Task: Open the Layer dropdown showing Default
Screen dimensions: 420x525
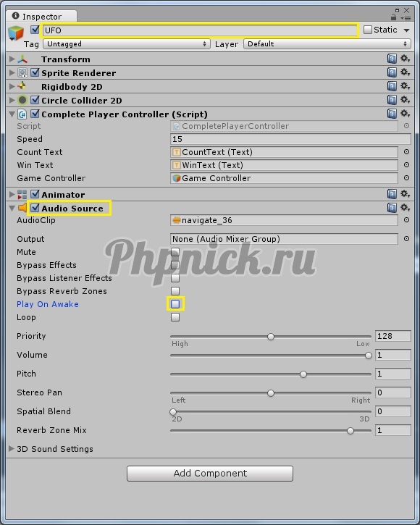Action: click(327, 44)
